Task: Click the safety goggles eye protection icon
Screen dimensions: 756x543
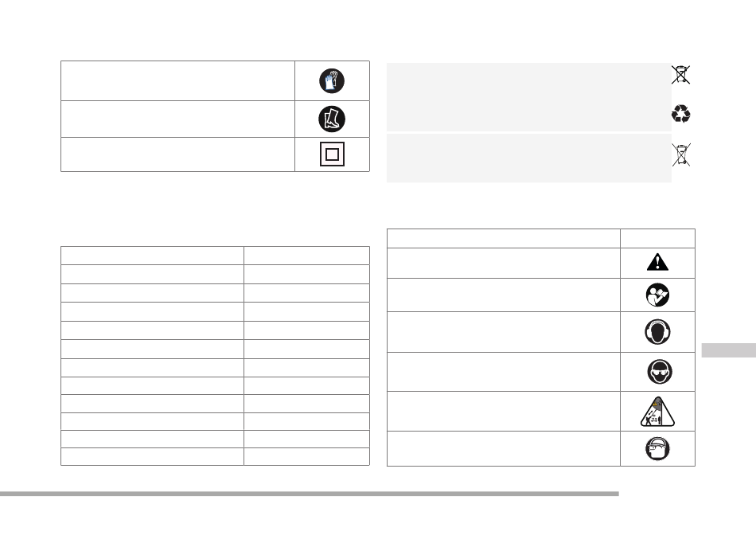Action: [660, 372]
